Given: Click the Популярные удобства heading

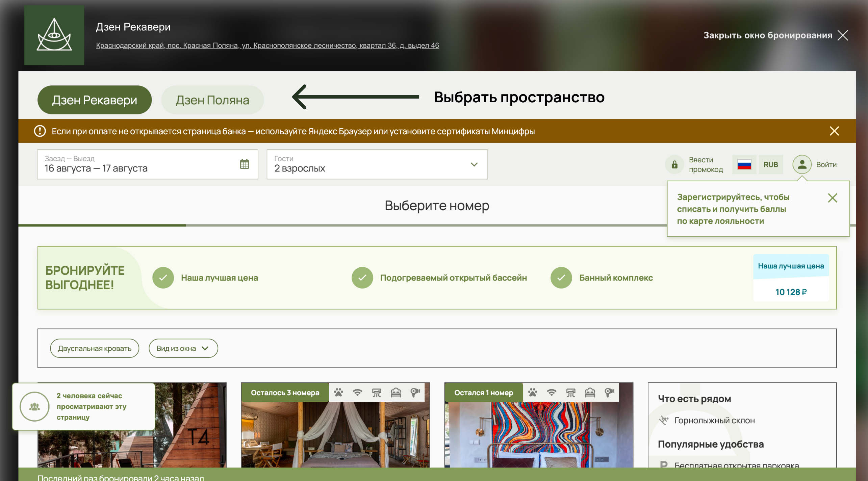Looking at the screenshot, I should 711,444.
